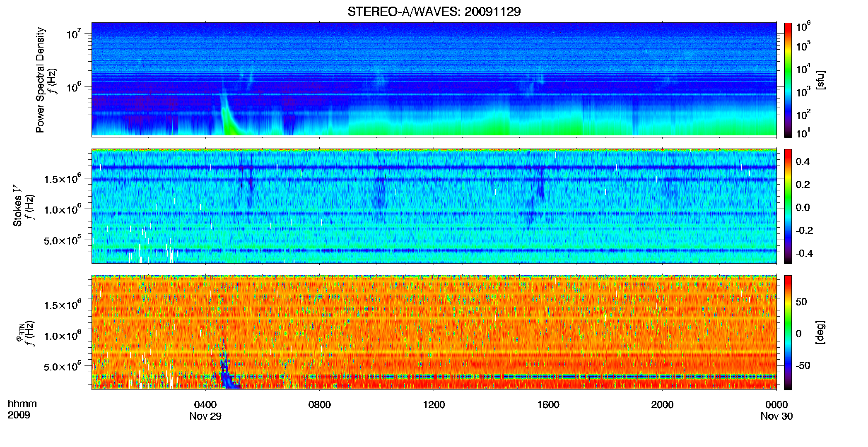Click 1.0×10^6 tick on φ RTN panel
The image size is (868, 447).
pyautogui.click(x=63, y=336)
